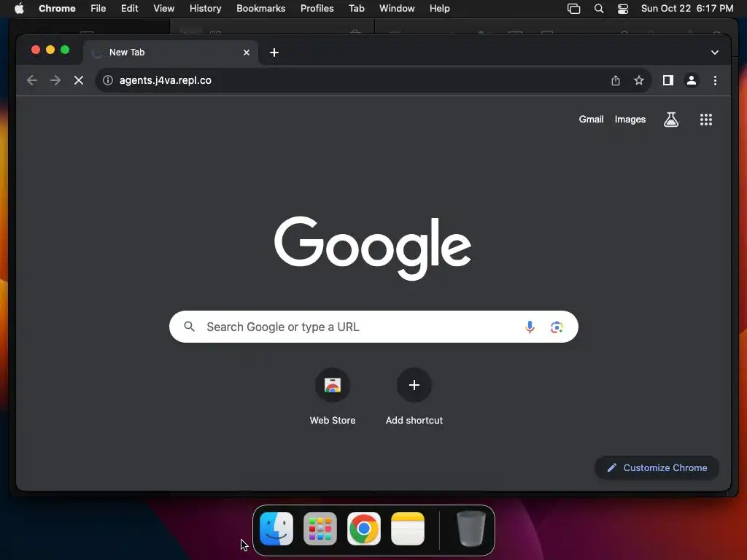747x560 pixels.
Task: Open the Edit menu
Action: coord(130,9)
